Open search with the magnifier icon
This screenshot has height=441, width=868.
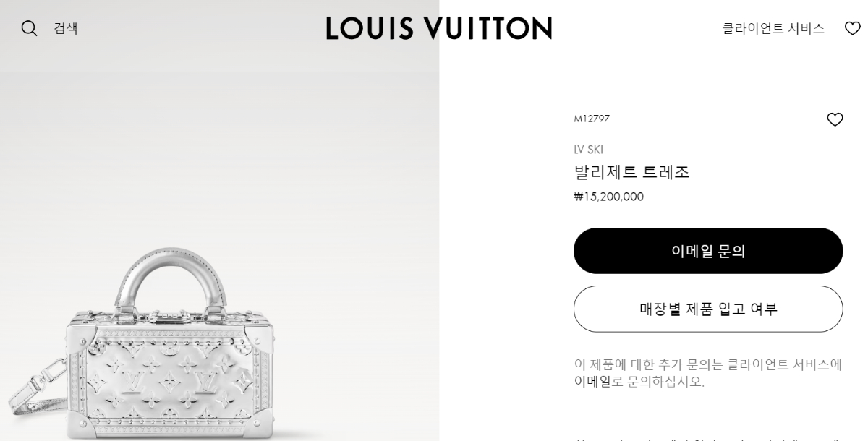(29, 28)
